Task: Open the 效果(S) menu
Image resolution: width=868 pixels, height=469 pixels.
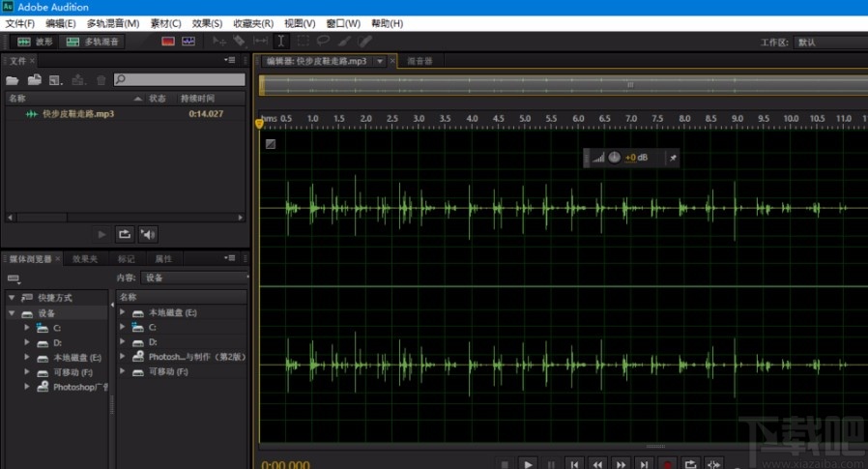Action: pyautogui.click(x=206, y=23)
